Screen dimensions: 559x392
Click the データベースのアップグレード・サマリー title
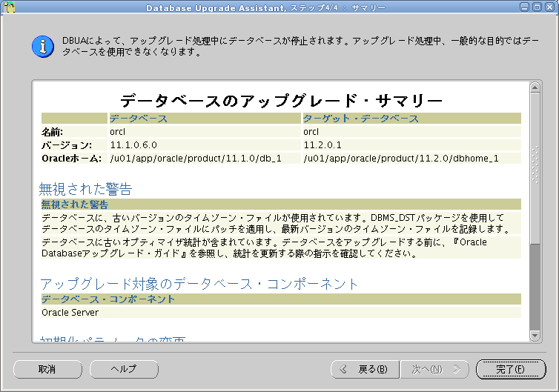(x=281, y=101)
